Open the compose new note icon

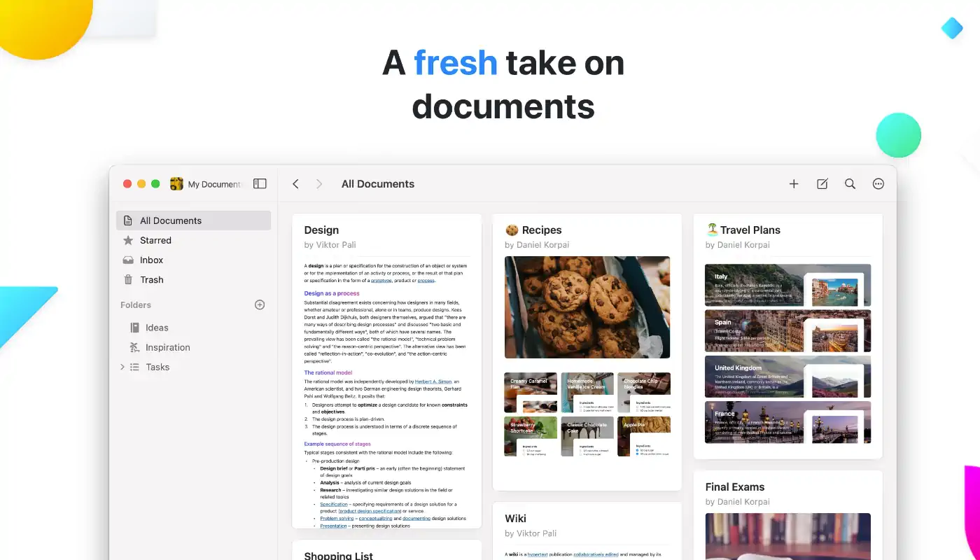[x=822, y=184]
